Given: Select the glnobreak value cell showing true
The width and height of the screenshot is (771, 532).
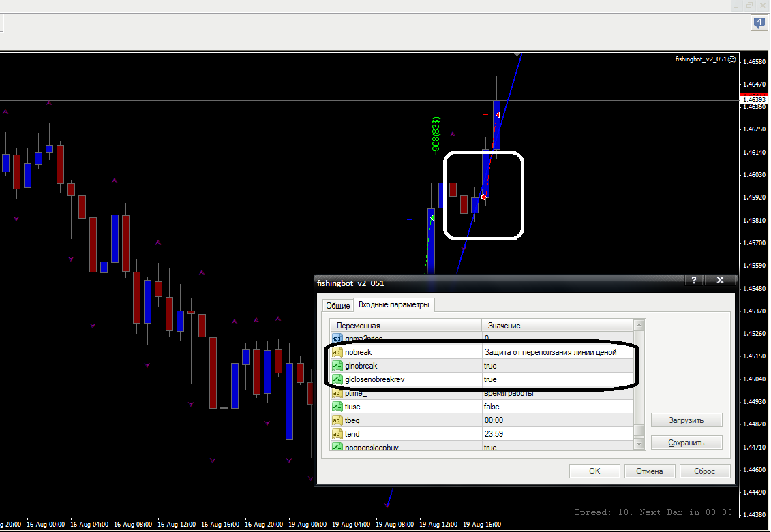Looking at the screenshot, I should pos(558,366).
